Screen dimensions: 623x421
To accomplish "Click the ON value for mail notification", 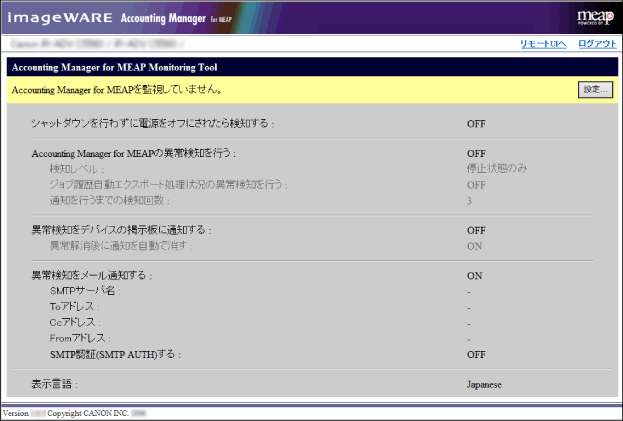I will pos(475,275).
